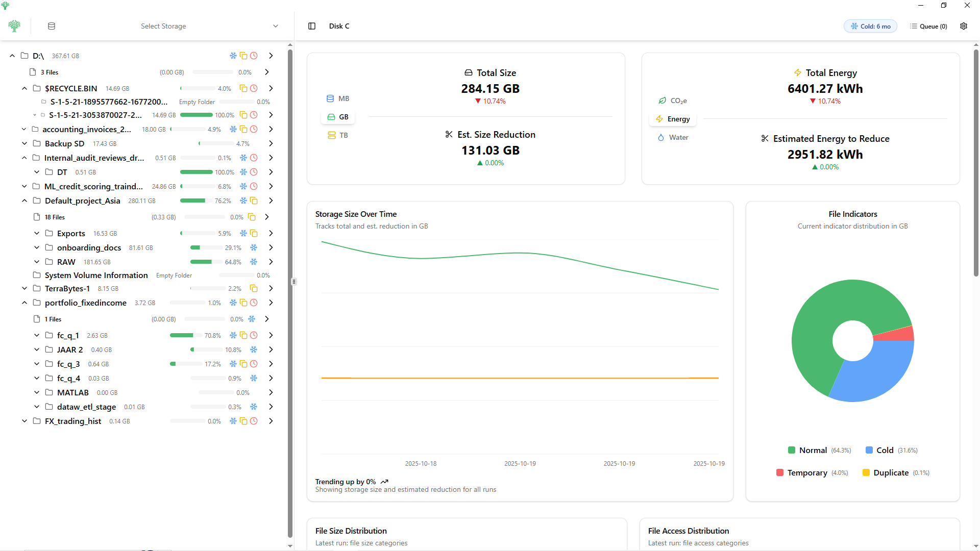Click duplicate icon on TerraBytes-1 row

click(x=254, y=288)
